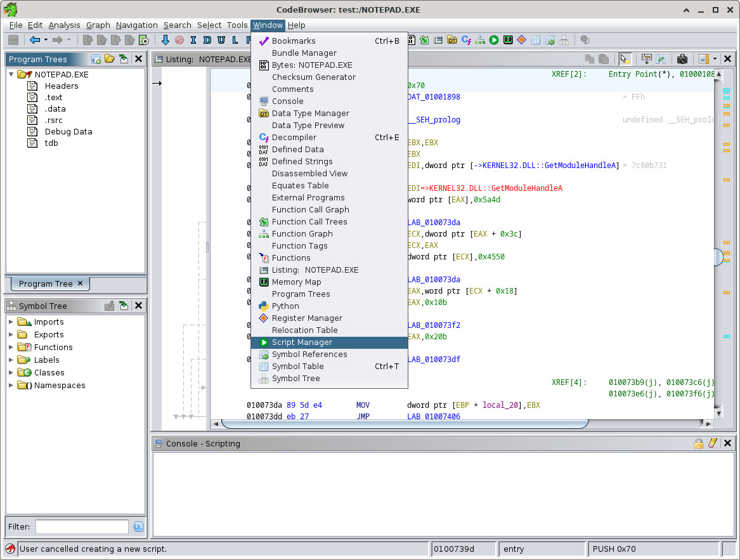Expand the Functions node in Symbol Tree
The width and height of the screenshot is (740, 560).
[x=11, y=347]
